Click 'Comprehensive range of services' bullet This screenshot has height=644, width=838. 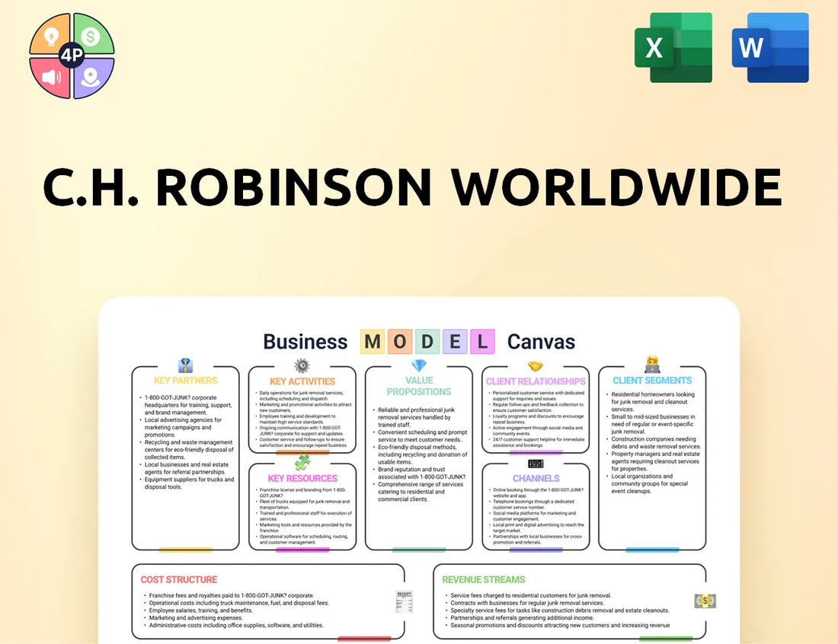[x=419, y=492]
